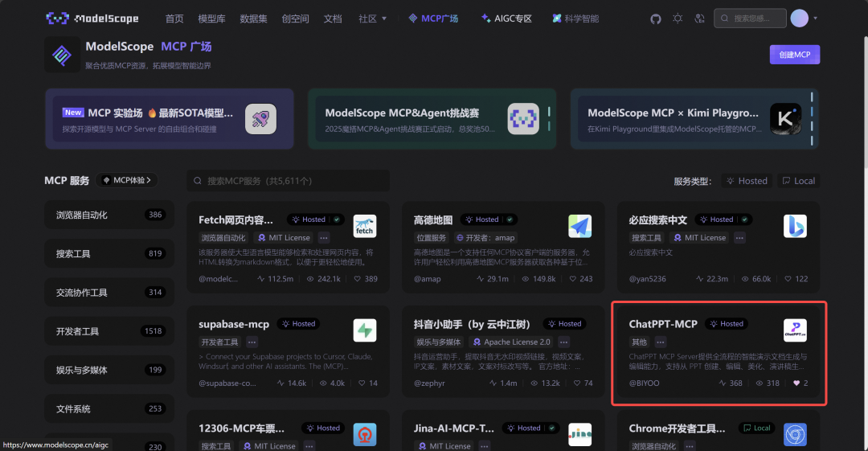Open AIGC专区 nav item

tap(506, 18)
